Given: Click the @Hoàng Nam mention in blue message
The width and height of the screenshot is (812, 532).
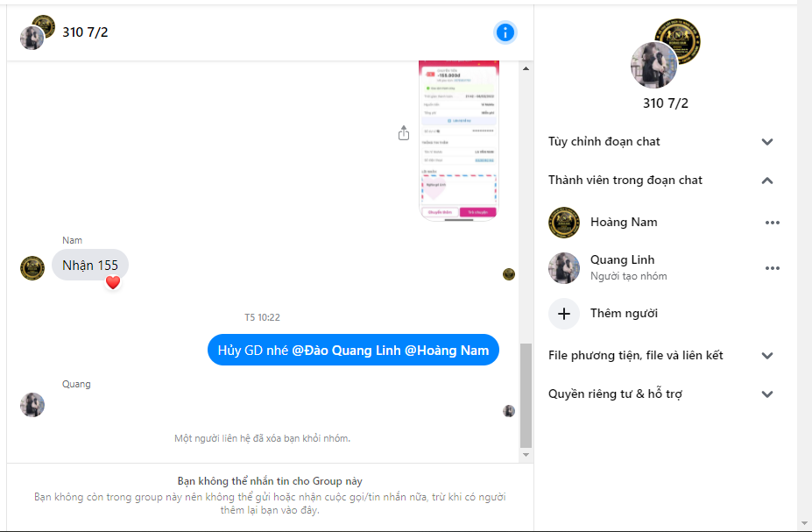Looking at the screenshot, I should (x=448, y=350).
